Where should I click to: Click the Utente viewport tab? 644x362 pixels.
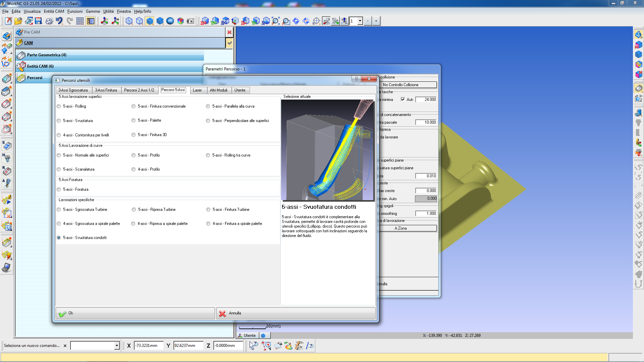coord(248,336)
